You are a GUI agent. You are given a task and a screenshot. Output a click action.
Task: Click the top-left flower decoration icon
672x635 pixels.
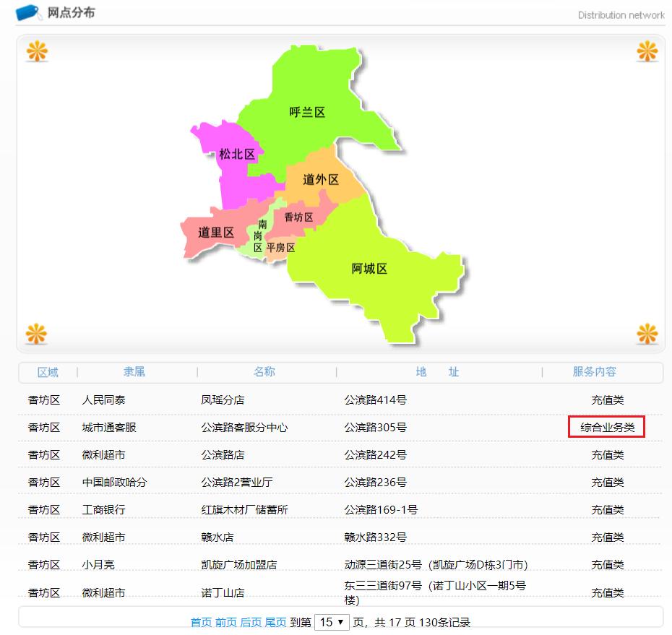pyautogui.click(x=36, y=52)
